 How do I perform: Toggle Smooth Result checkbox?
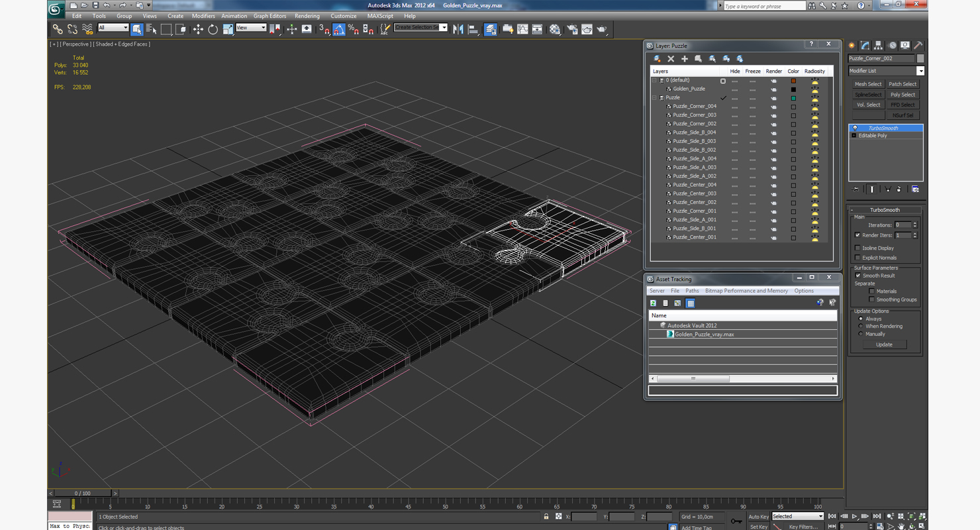click(857, 276)
